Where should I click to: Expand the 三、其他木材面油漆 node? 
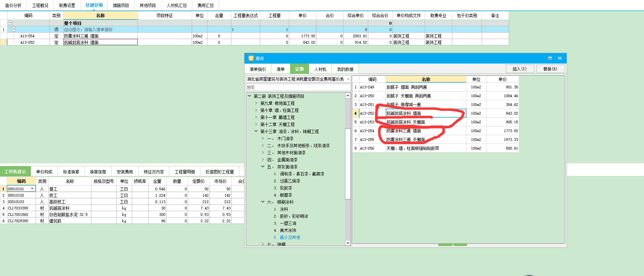click(x=263, y=152)
